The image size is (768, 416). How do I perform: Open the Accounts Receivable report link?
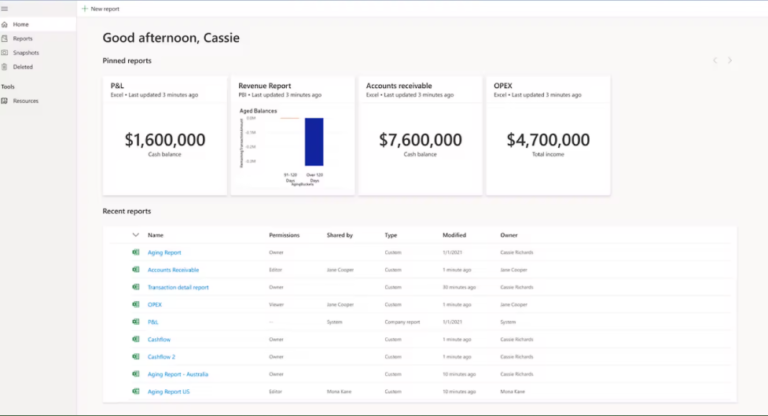click(173, 270)
